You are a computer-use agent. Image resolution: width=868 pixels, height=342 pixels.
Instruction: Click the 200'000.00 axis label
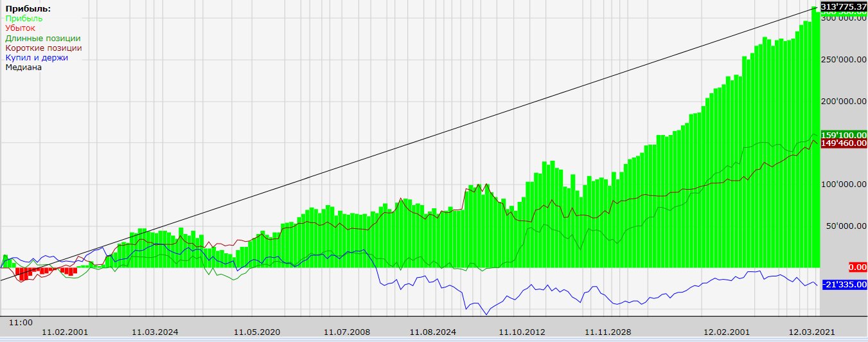tap(844, 102)
